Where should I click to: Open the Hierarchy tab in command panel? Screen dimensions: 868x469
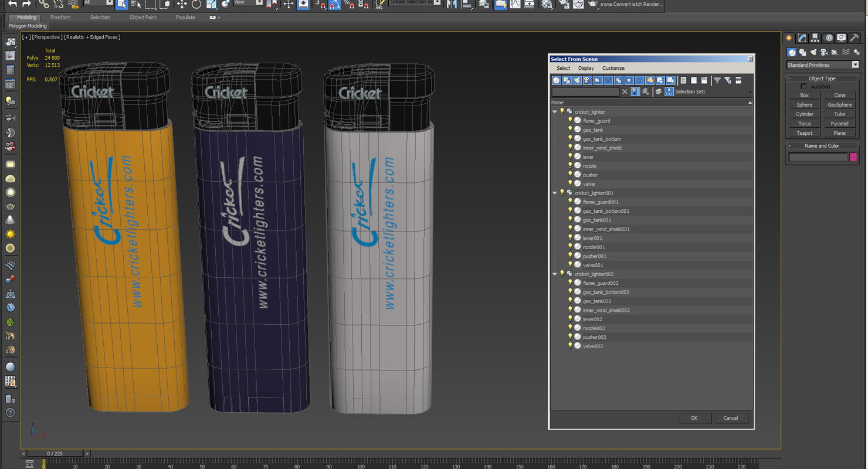tap(815, 38)
